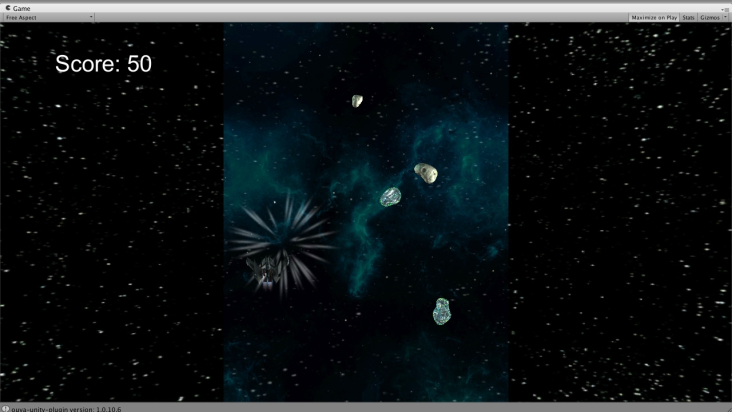Screen dimensions: 732x412
Task: Click the status bar info icon
Action: click(5, 409)
